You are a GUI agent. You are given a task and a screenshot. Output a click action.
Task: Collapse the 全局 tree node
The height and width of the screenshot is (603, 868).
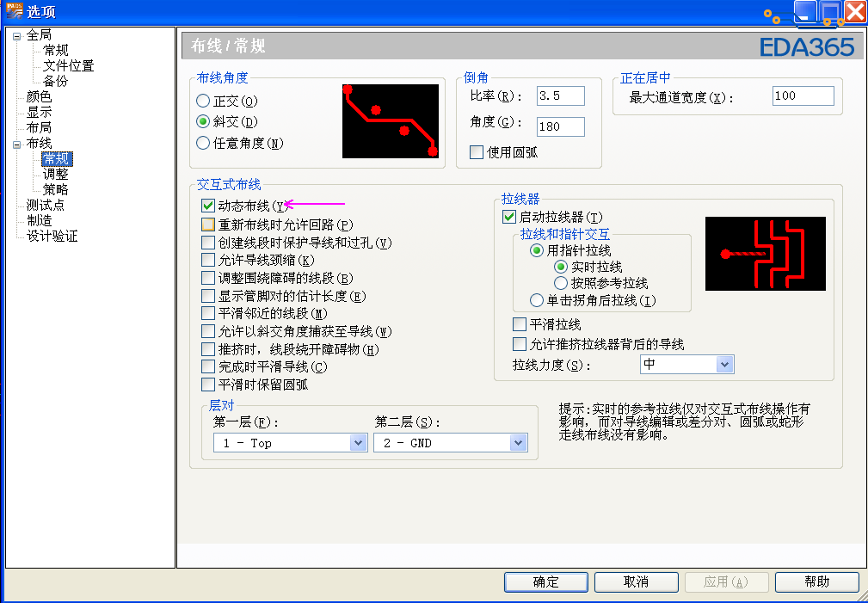point(16,36)
